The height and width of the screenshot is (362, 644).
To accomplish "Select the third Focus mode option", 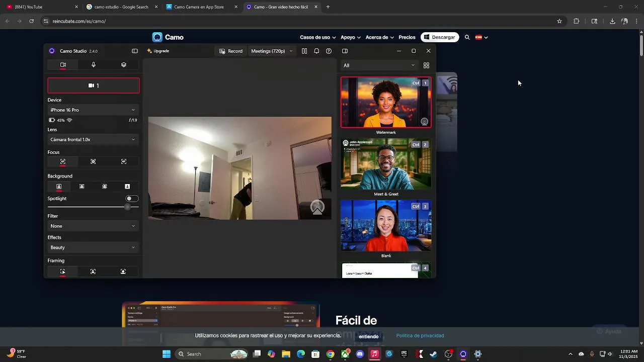I will pyautogui.click(x=124, y=161).
